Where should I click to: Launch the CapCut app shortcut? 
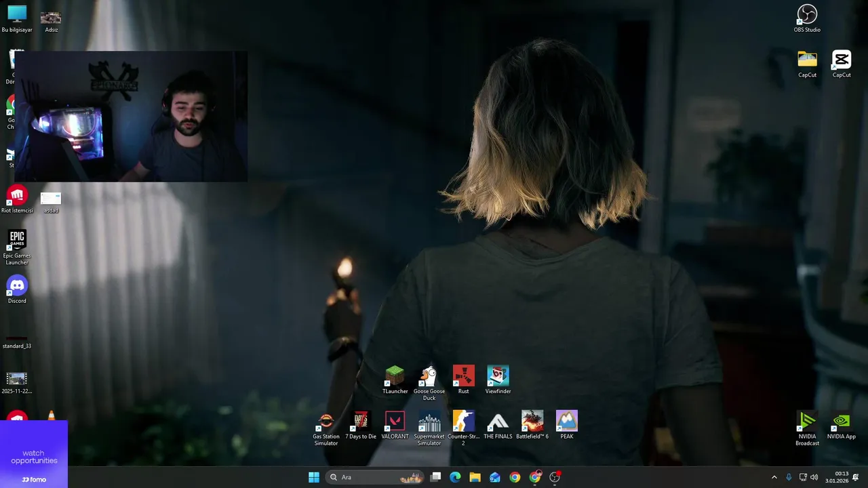[842, 64]
